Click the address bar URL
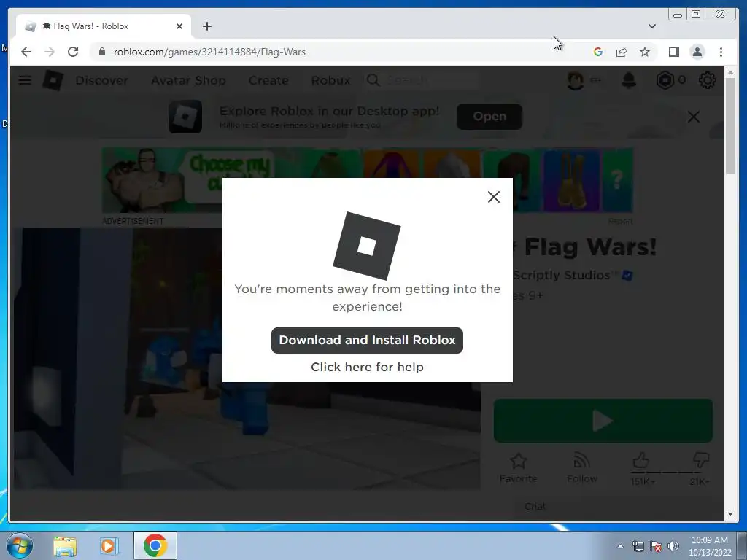This screenshot has height=560, width=747. click(209, 52)
